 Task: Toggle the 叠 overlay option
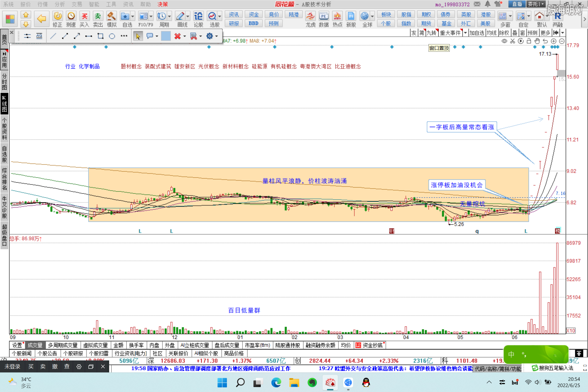tap(515, 33)
